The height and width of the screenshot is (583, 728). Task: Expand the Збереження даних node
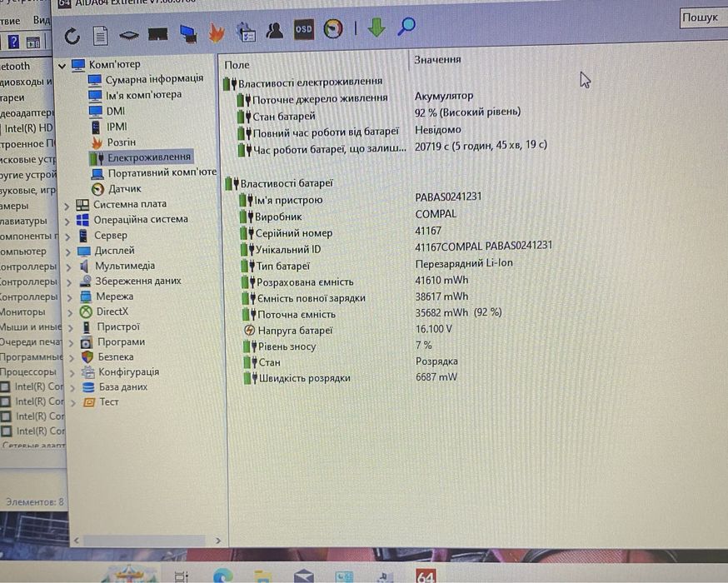[x=68, y=282]
